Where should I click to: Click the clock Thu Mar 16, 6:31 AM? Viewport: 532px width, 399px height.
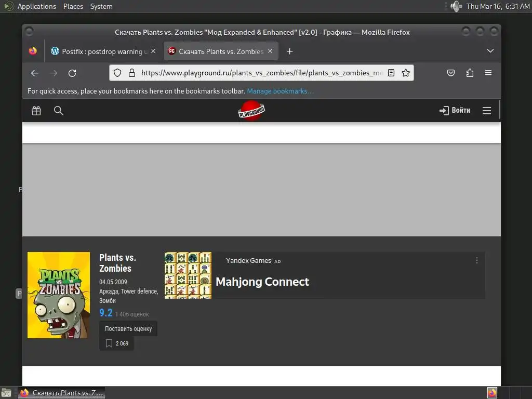tap(498, 6)
